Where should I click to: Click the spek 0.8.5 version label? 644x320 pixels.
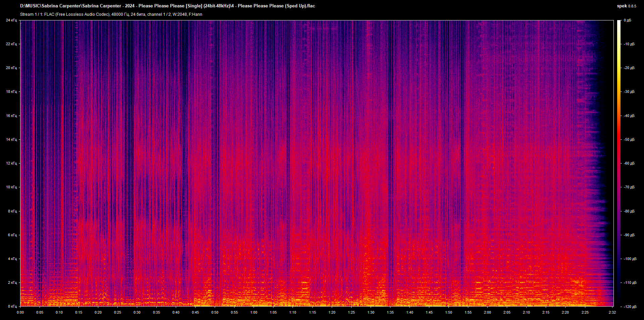(626, 6)
